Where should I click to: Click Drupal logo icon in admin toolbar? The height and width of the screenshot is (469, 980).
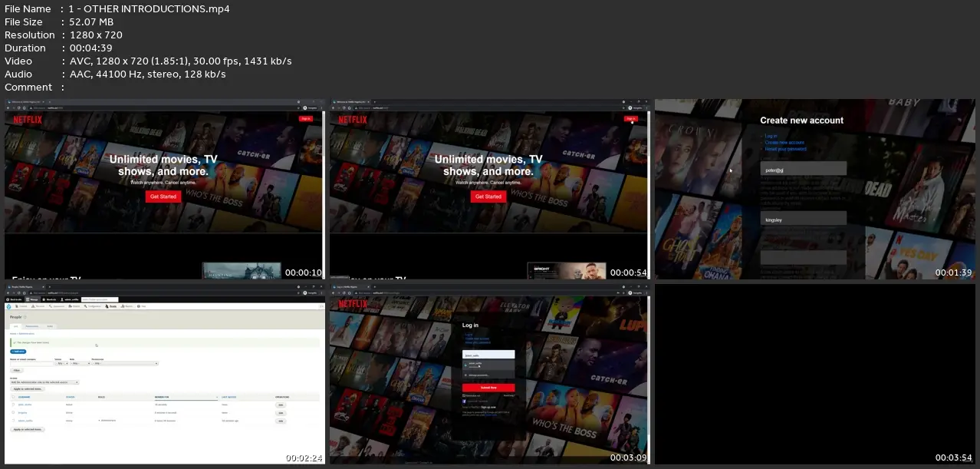9,306
